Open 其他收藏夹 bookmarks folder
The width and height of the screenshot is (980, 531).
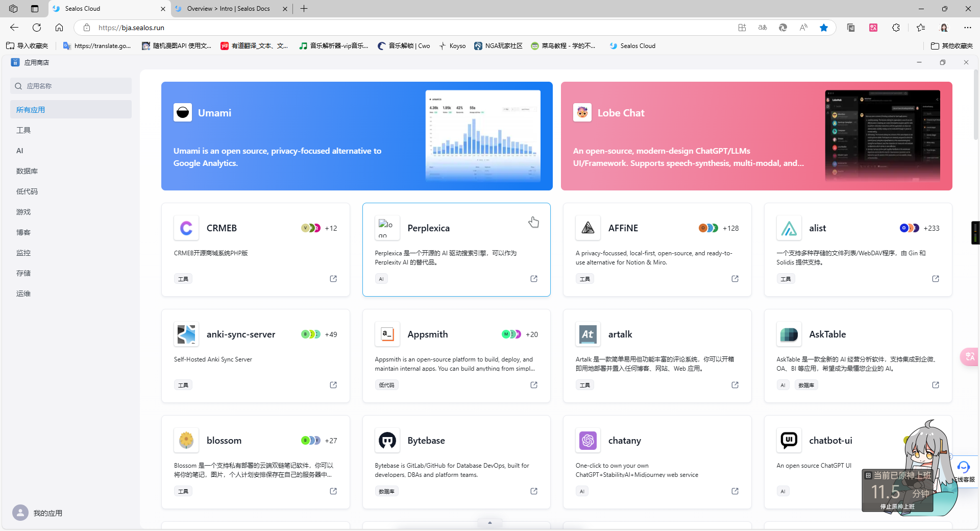tap(952, 46)
